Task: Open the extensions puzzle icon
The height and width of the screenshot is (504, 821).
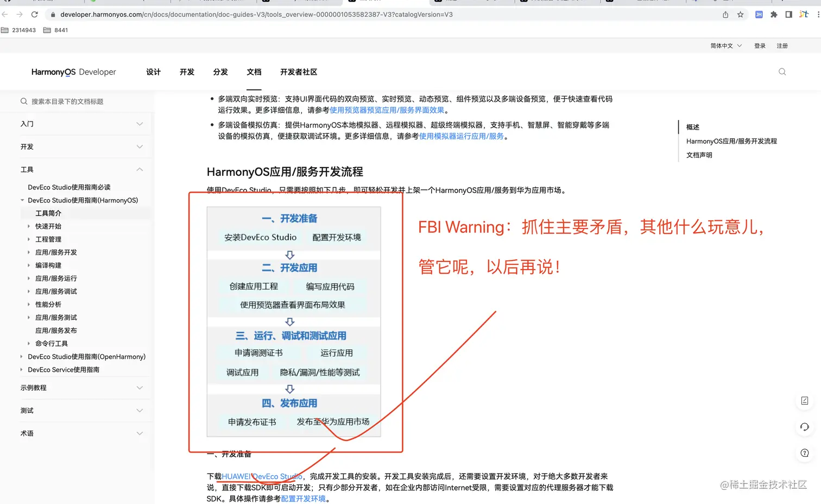Action: click(774, 15)
